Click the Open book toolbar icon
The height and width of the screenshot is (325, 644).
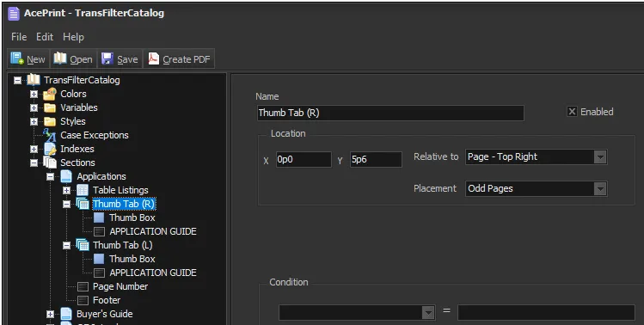click(x=60, y=58)
